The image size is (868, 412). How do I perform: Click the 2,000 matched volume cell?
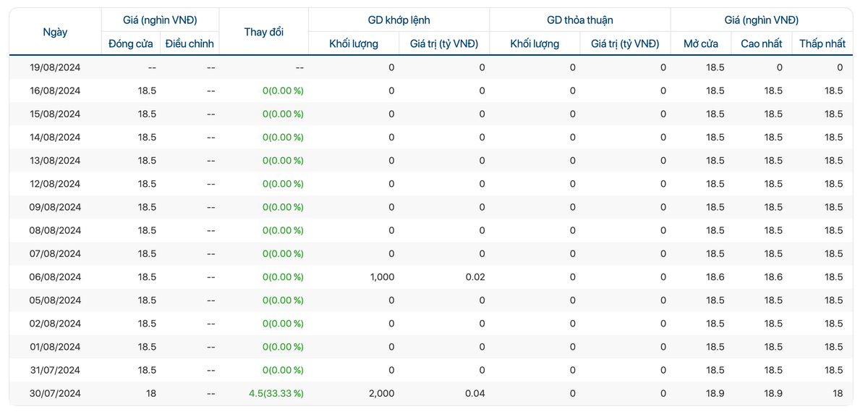pos(381,393)
